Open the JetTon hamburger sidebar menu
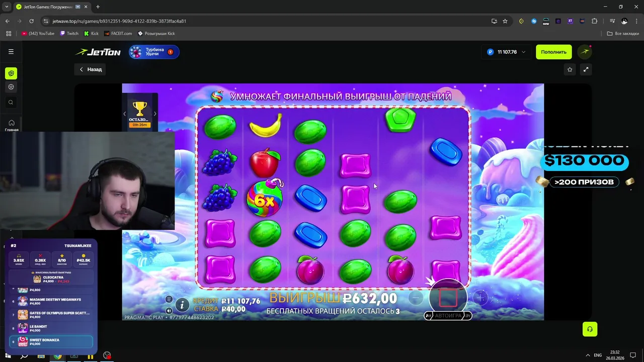 tap(11, 52)
